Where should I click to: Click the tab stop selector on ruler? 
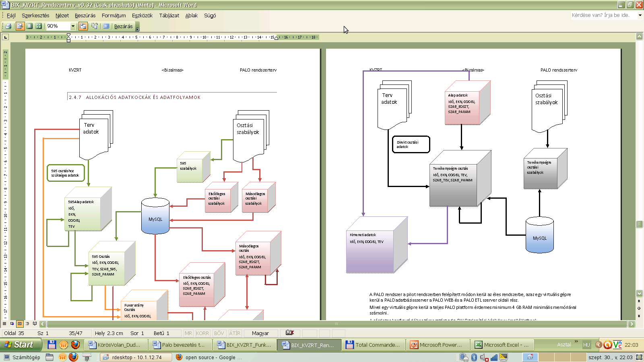(5, 37)
